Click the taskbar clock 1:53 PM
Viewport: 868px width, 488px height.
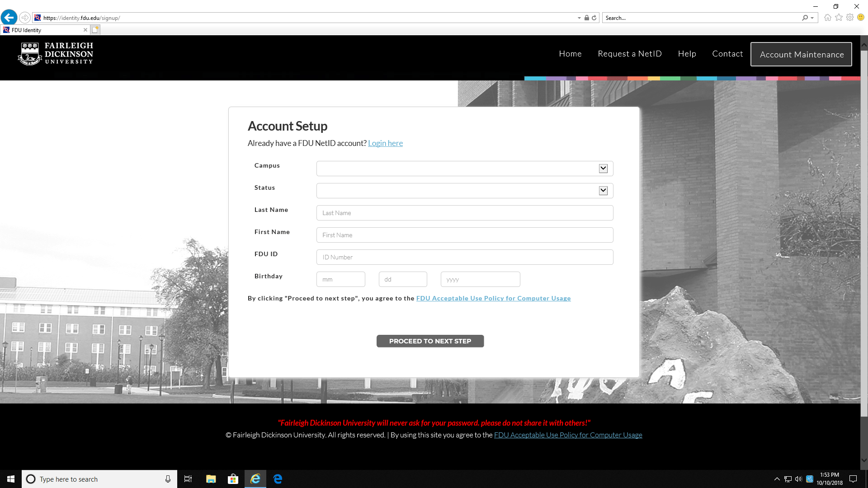point(830,479)
